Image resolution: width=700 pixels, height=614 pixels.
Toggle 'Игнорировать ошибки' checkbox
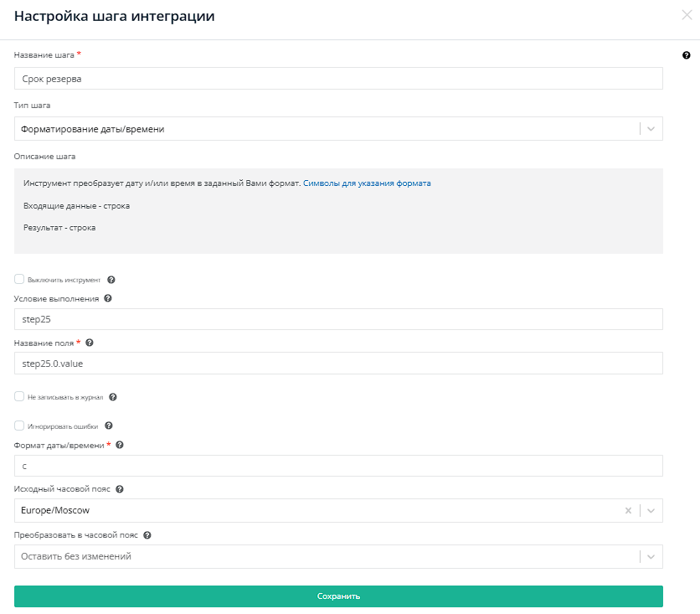(19, 426)
